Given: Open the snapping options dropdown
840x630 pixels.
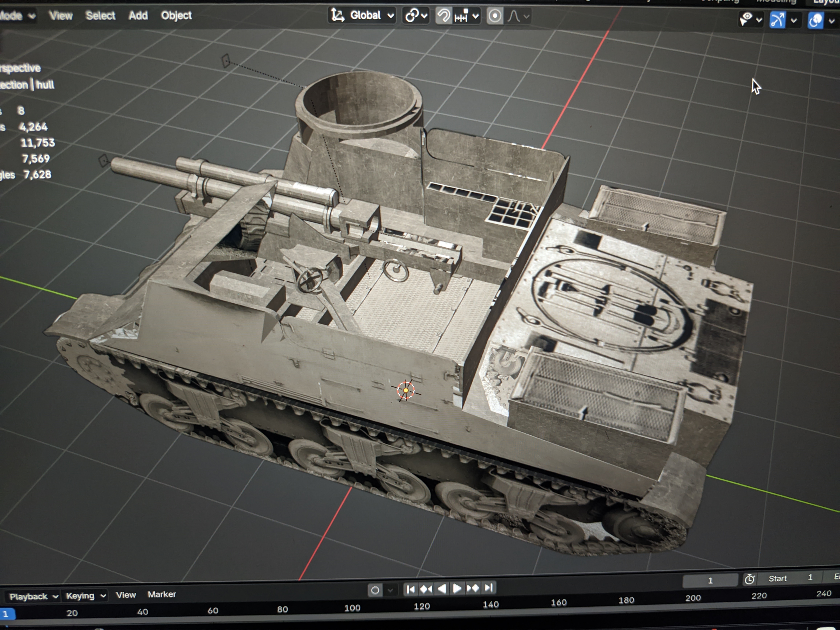Looking at the screenshot, I should coord(467,16).
